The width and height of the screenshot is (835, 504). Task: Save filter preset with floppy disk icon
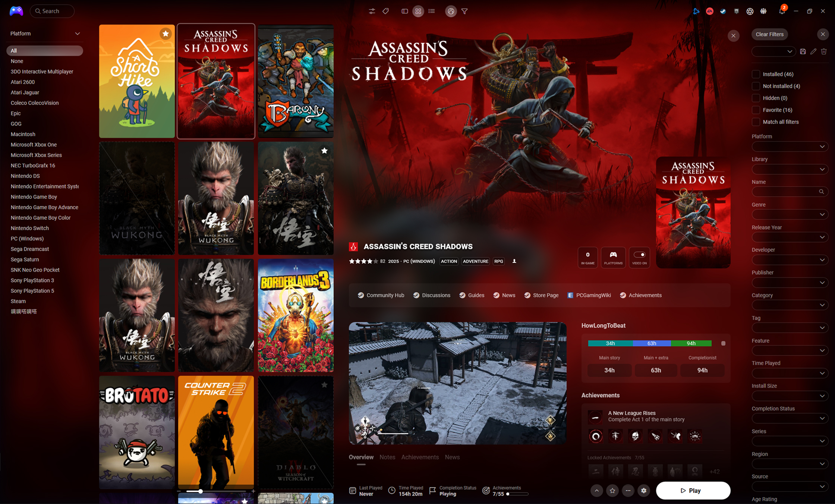click(803, 51)
